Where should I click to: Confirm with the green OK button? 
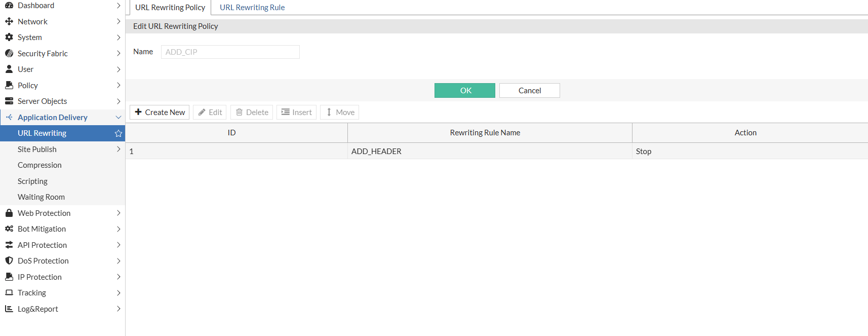[465, 90]
